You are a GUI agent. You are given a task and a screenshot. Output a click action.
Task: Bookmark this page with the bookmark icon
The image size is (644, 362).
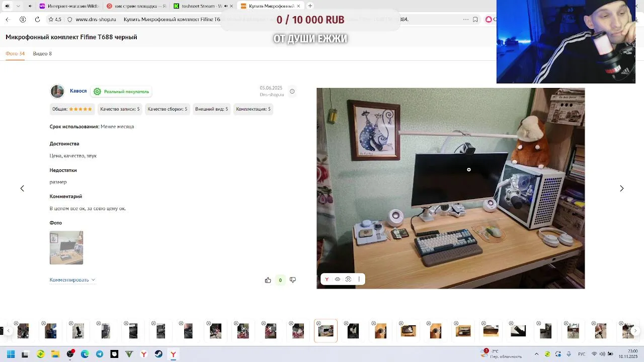click(475, 20)
